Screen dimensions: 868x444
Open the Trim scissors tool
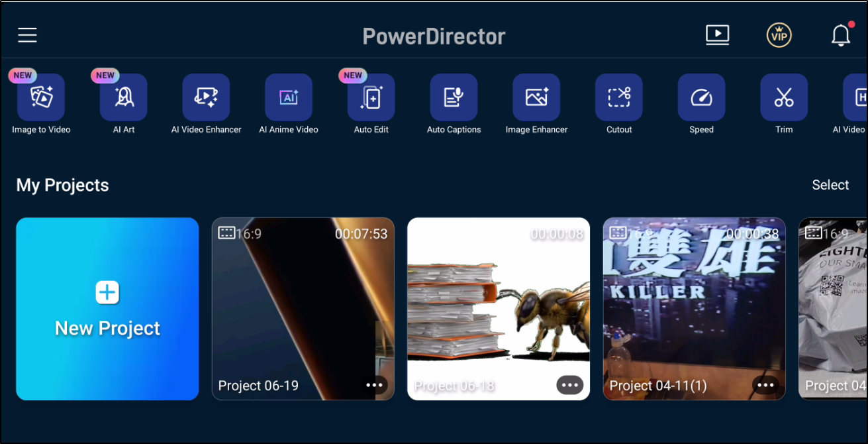pyautogui.click(x=784, y=97)
